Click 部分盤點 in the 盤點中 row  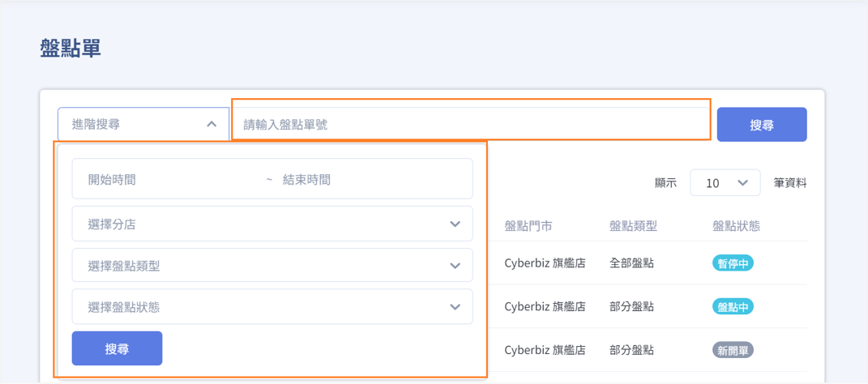click(x=631, y=306)
